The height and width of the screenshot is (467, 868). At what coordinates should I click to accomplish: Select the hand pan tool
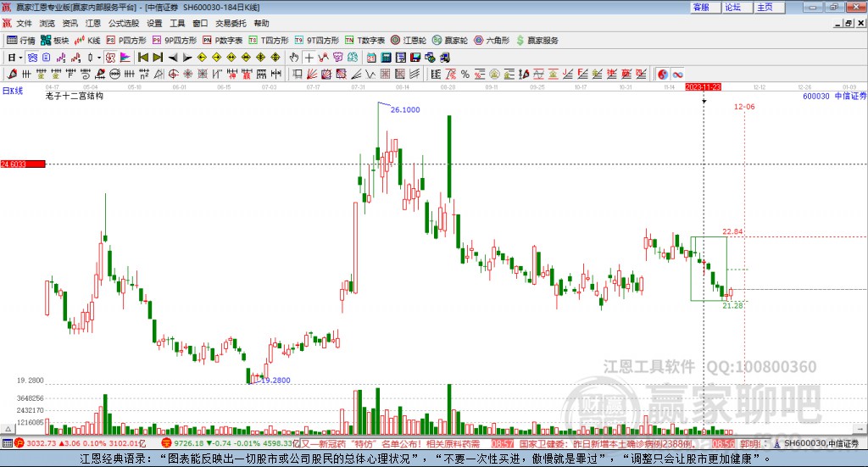pyautogui.click(x=294, y=58)
